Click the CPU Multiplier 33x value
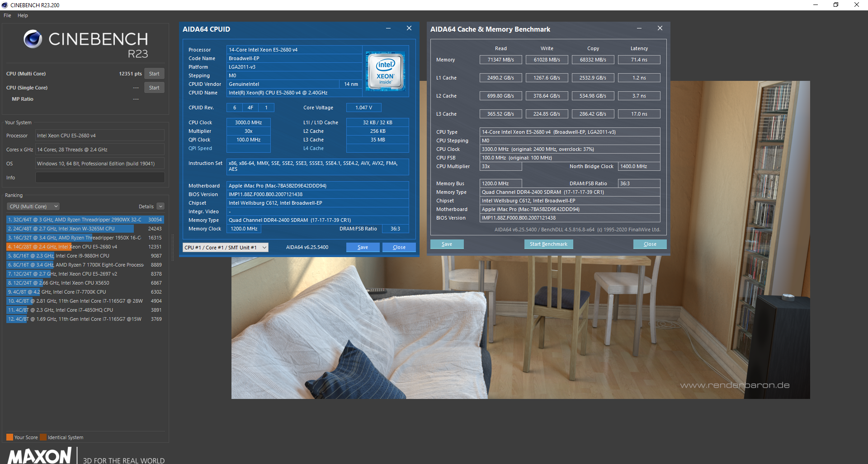 coord(501,166)
